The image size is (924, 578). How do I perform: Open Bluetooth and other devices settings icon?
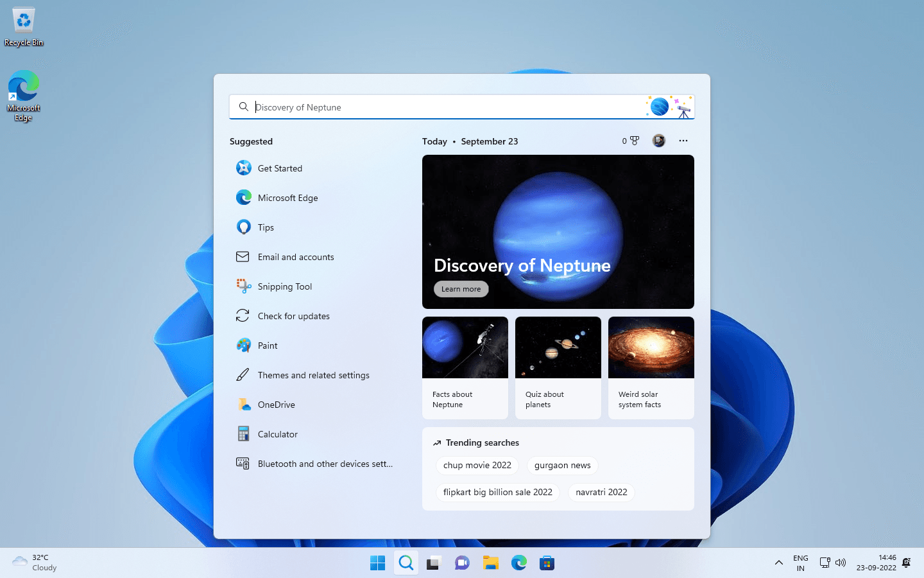(243, 464)
